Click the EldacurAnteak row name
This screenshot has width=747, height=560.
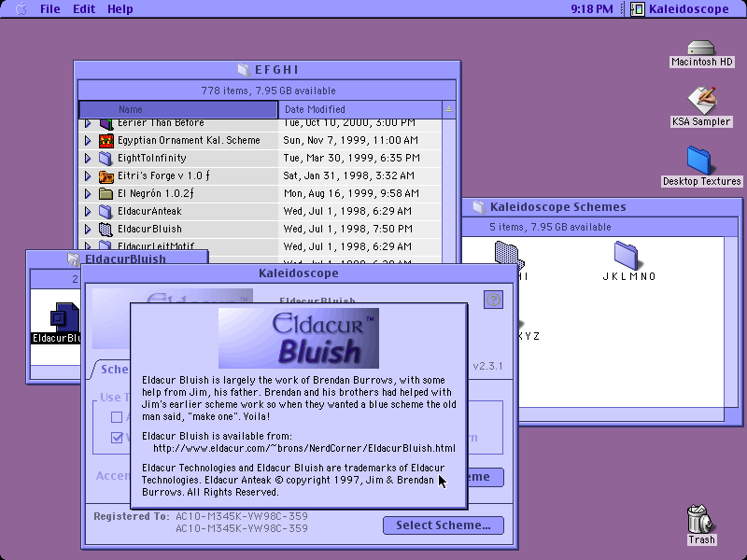(x=149, y=212)
